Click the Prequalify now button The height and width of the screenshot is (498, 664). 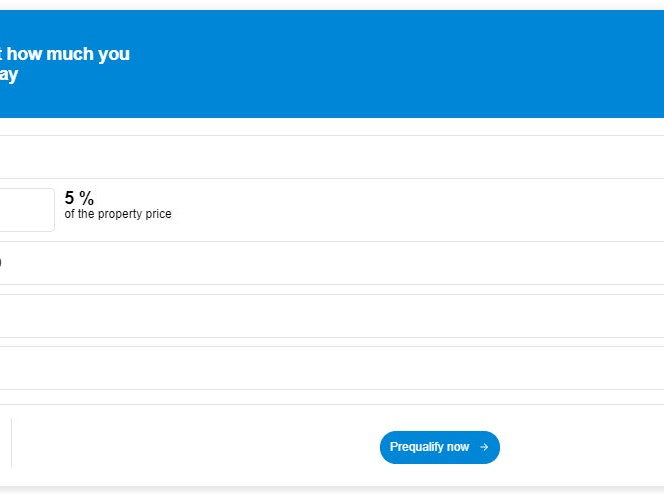point(439,447)
